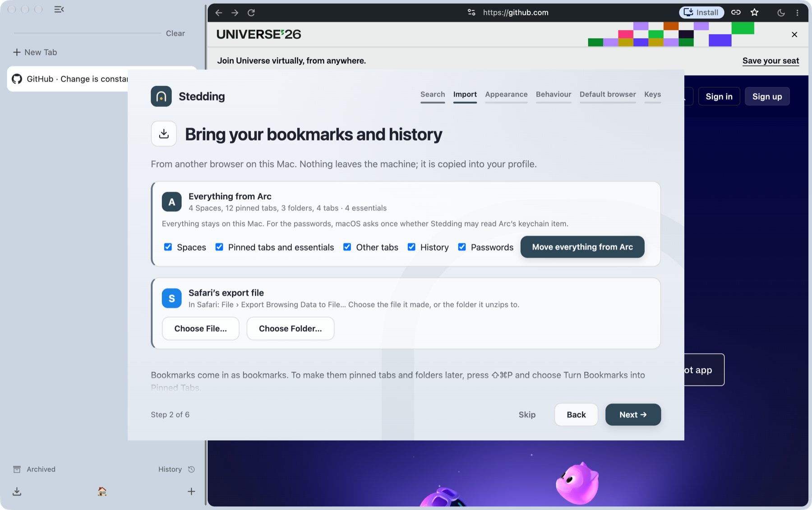Bookmark the page with the star icon
The width and height of the screenshot is (812, 510).
point(755,13)
